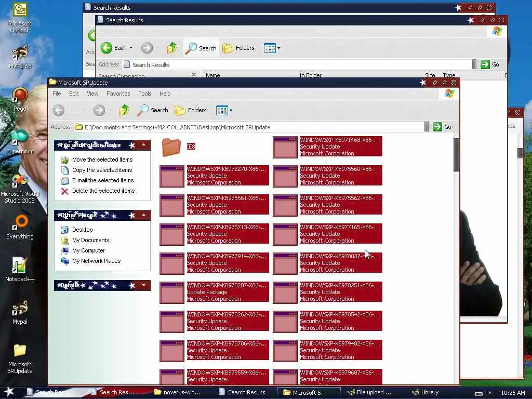Open Microsoft Visual Studio 2008 shortcut
This screenshot has width=532, height=399.
point(20,189)
